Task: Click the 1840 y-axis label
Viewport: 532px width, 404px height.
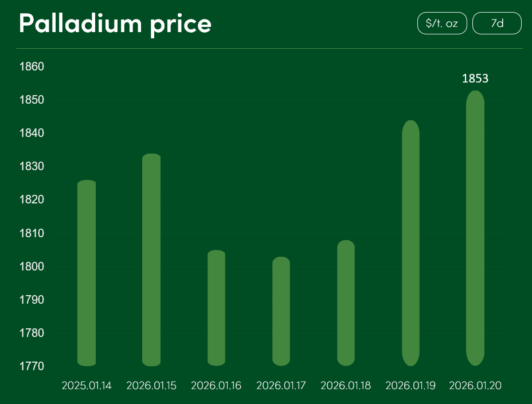Action: (x=32, y=134)
